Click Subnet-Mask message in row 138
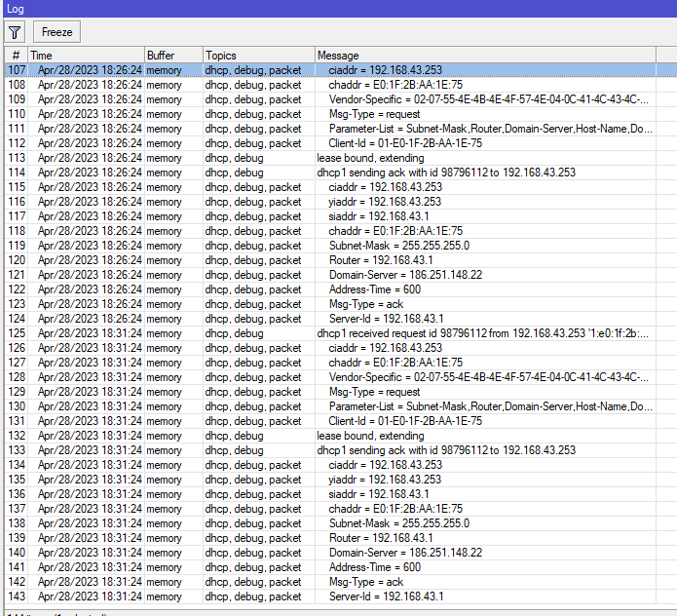The width and height of the screenshot is (677, 616). (x=399, y=523)
